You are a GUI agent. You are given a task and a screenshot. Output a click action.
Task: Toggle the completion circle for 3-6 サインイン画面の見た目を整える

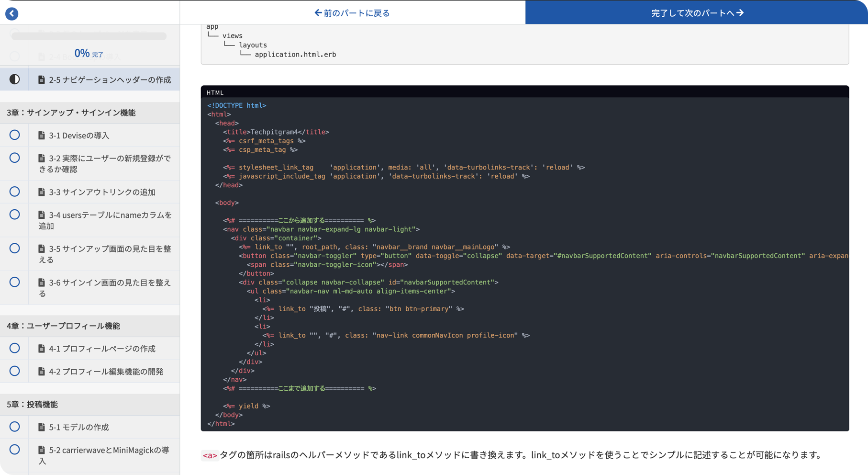point(14,283)
